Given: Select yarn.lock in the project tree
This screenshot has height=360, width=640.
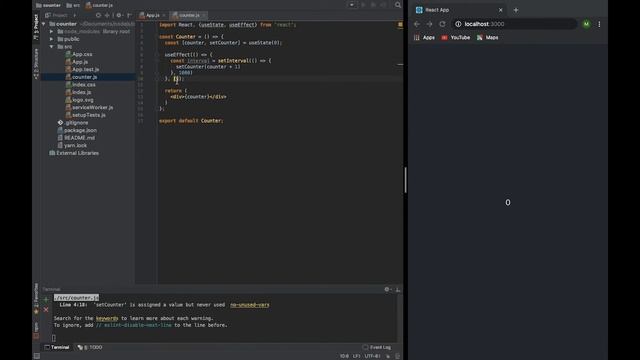Looking at the screenshot, I should coord(72,145).
